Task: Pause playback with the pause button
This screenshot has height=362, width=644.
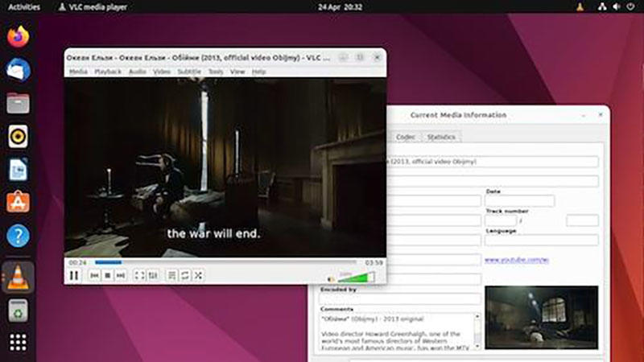Action: click(74, 275)
